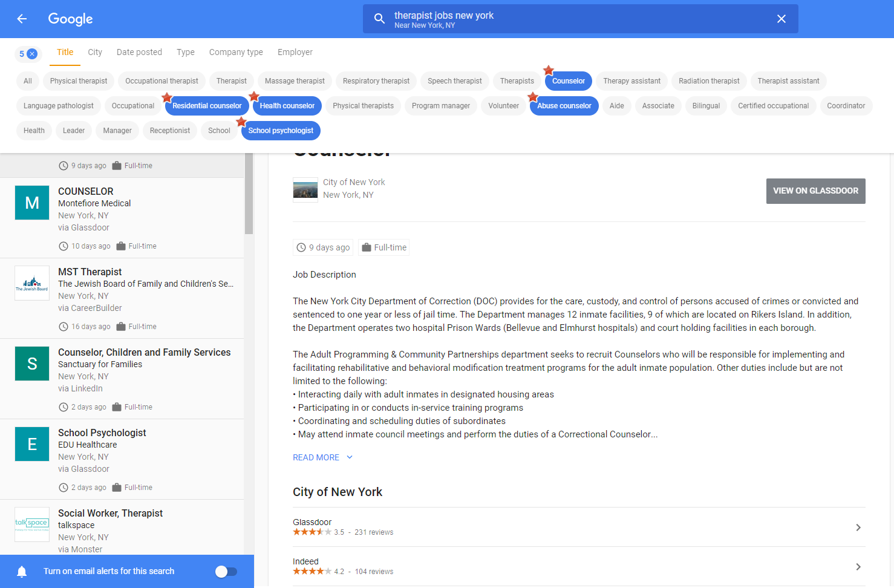
Task: Open the MST Therapist job listing
Action: pos(90,272)
